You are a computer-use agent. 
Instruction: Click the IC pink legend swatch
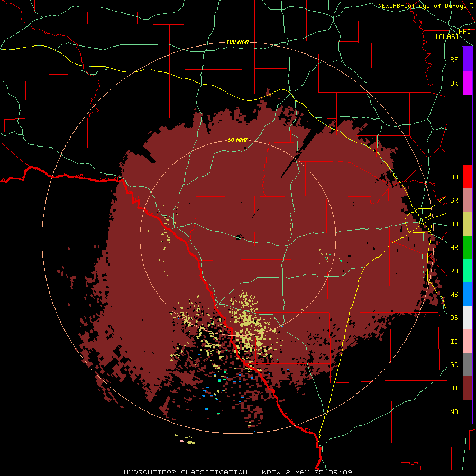tap(467, 341)
